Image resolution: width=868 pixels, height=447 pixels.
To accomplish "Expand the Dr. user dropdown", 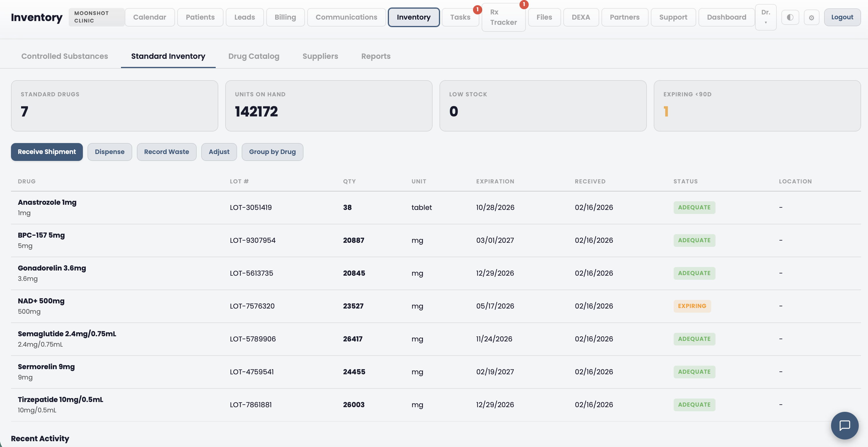I will pos(765,17).
